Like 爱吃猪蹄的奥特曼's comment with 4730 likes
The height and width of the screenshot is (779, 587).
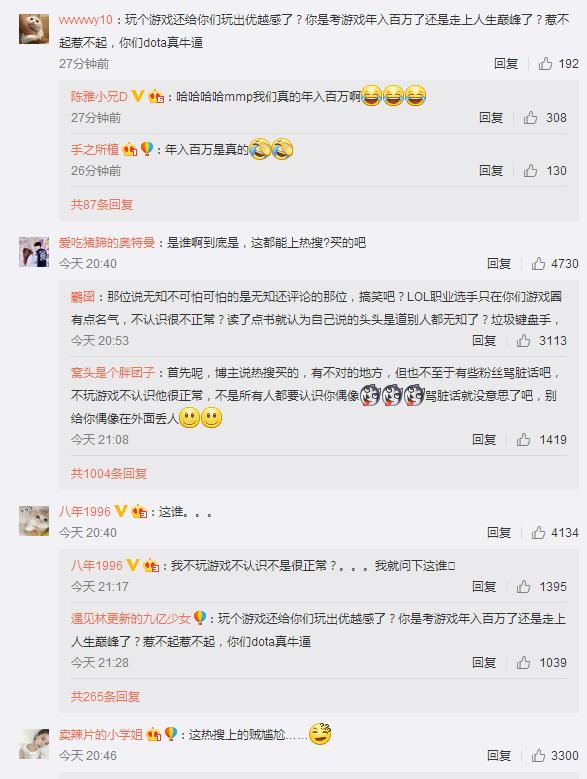click(538, 264)
